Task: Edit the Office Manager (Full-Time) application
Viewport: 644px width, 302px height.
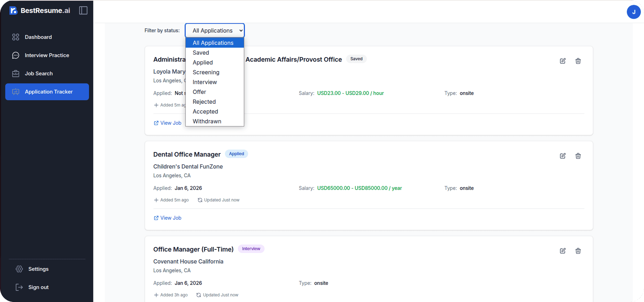Action: (563, 251)
